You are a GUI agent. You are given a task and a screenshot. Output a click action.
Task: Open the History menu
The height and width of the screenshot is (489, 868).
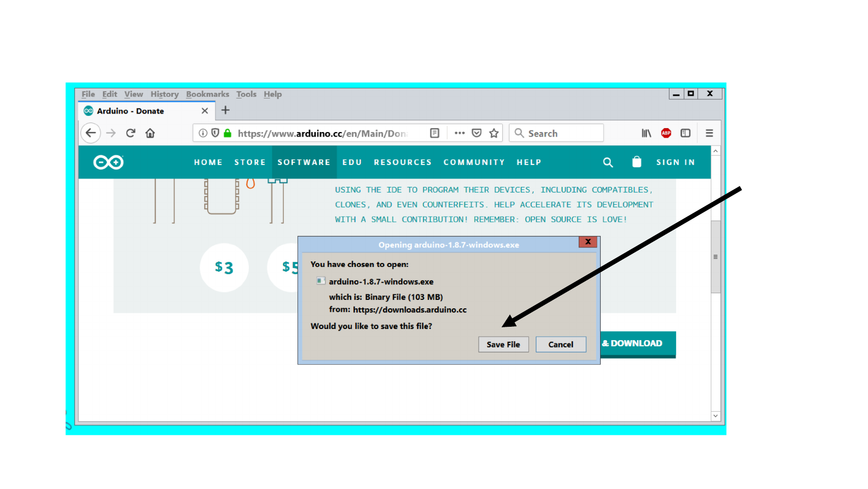164,94
